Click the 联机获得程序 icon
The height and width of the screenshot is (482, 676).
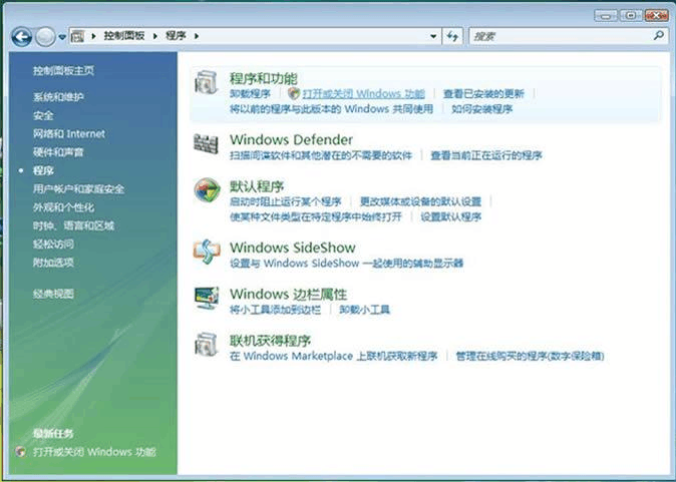[x=206, y=345]
